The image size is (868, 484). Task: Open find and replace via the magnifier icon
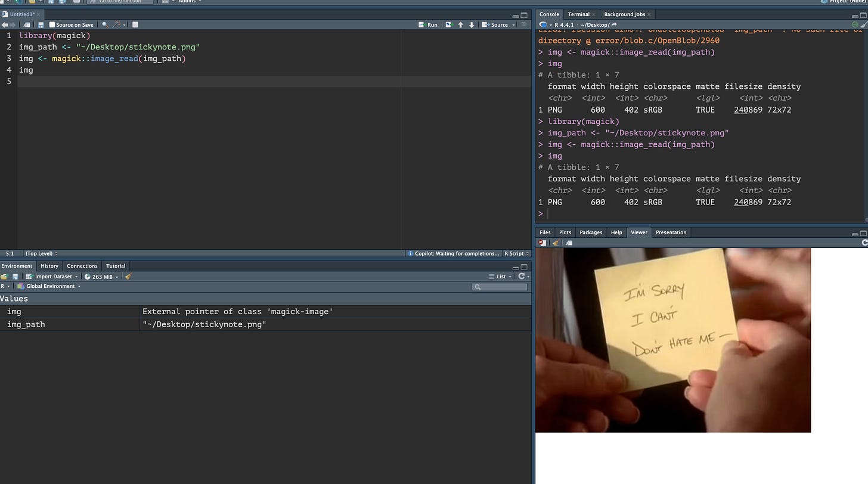click(105, 25)
